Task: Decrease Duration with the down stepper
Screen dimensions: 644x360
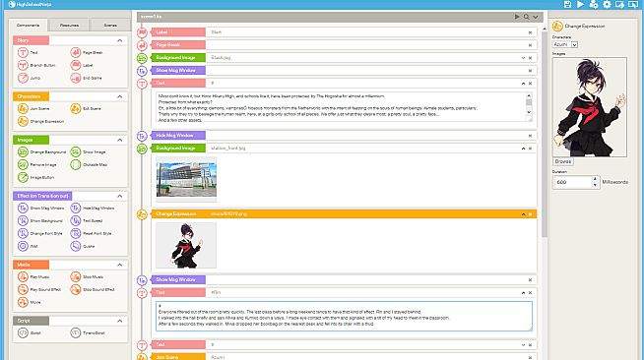Action: [x=595, y=185]
